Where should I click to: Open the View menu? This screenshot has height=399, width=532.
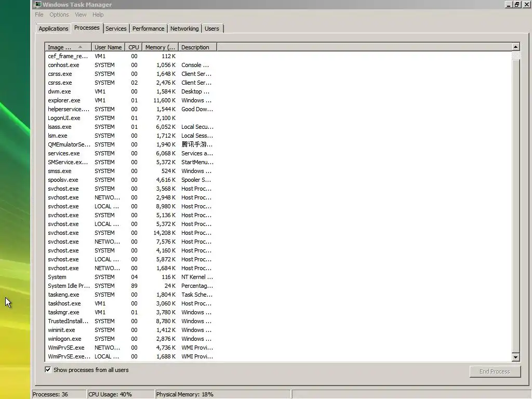81,15
